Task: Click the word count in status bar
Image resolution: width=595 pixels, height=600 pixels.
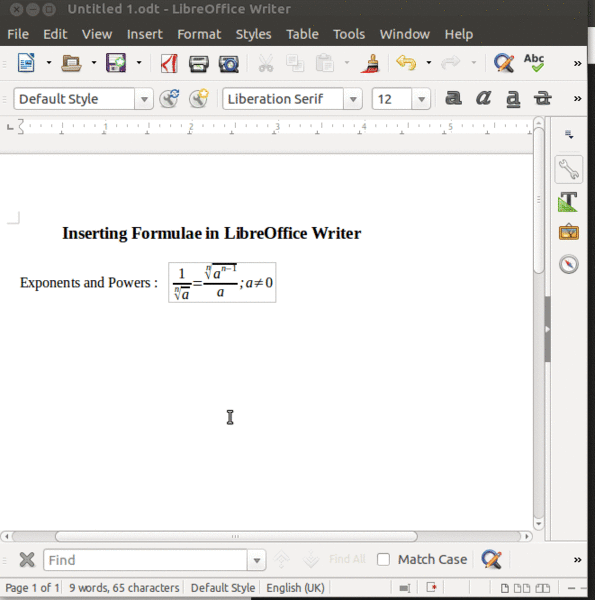Action: [124, 588]
